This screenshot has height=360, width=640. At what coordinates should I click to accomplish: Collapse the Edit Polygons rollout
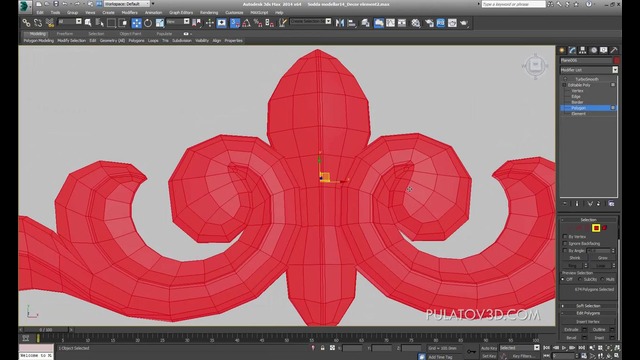click(588, 313)
